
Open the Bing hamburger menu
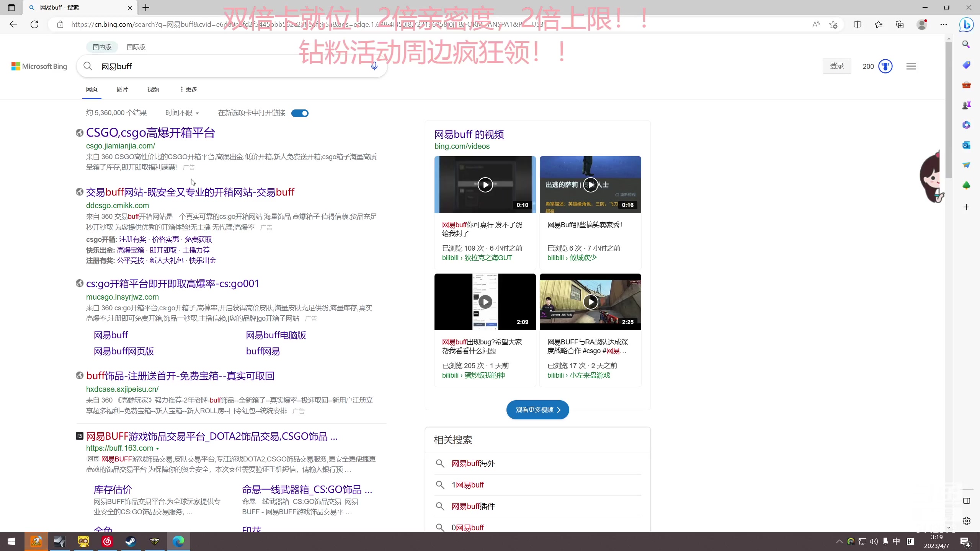click(911, 66)
